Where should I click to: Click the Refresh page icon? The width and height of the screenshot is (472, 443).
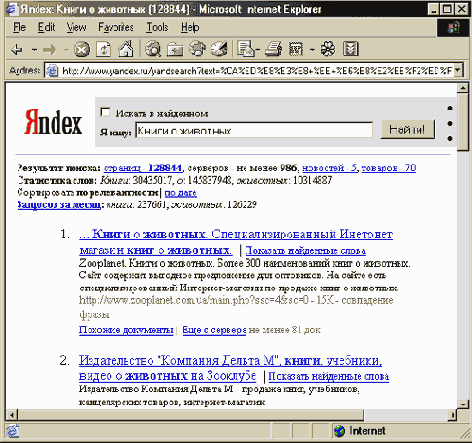tap(104, 50)
